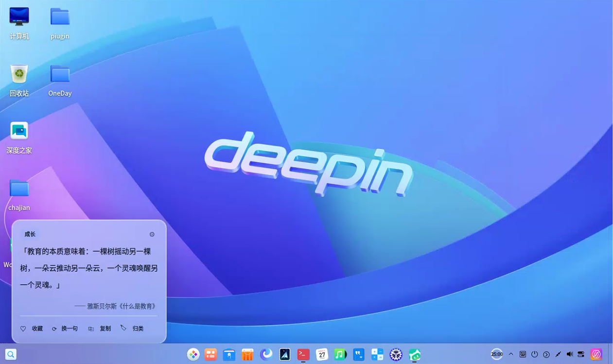Open the Calendar dock icon showing 27
Screen dimensions: 613x364
pyautogui.click(x=322, y=354)
